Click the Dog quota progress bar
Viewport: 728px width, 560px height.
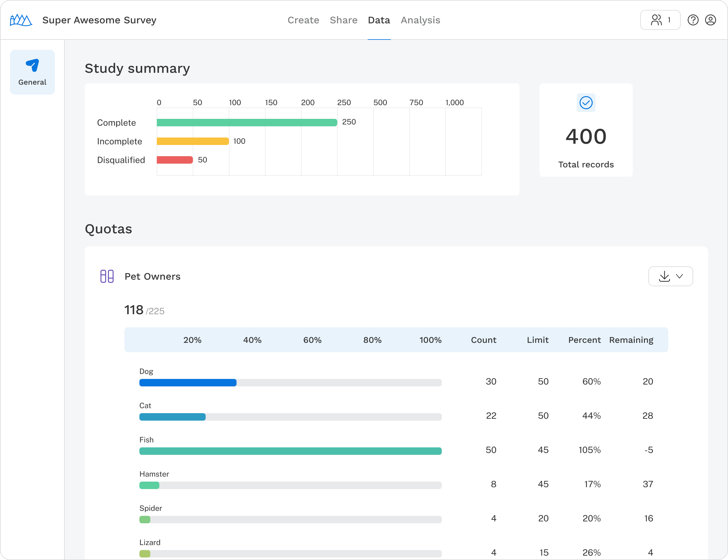point(290,383)
